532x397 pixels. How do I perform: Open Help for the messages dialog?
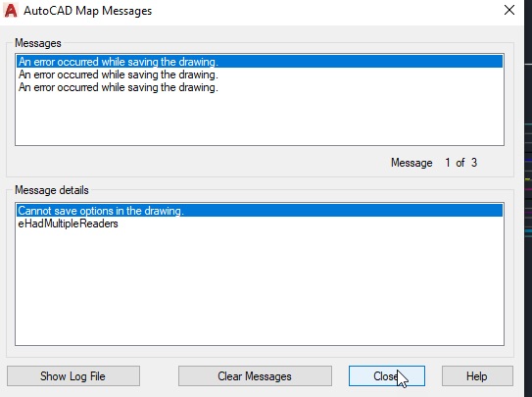click(x=477, y=376)
